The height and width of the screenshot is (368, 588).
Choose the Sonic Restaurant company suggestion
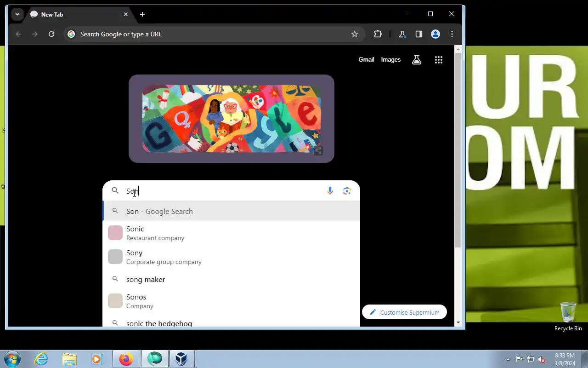click(x=232, y=233)
